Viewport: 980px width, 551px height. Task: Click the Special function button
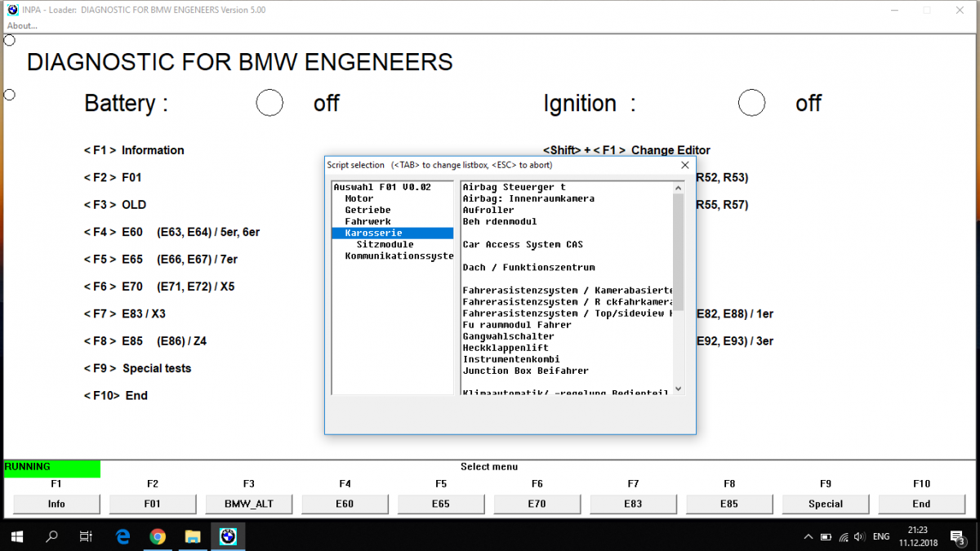point(826,504)
